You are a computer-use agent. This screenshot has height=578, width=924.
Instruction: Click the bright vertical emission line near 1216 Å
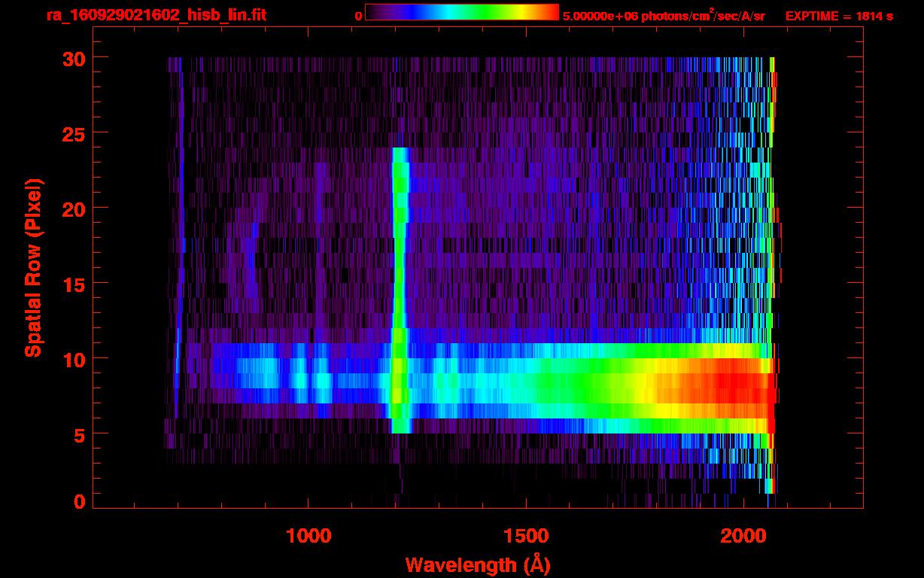pyautogui.click(x=400, y=290)
